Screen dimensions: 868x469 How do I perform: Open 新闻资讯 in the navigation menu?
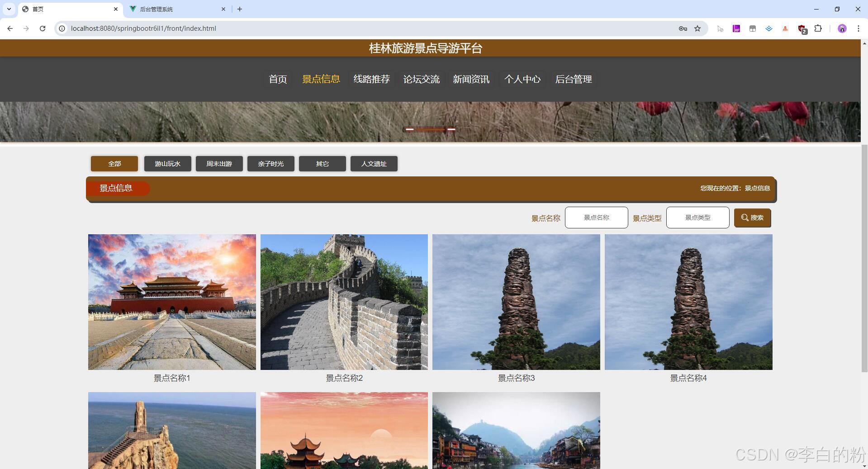471,79
